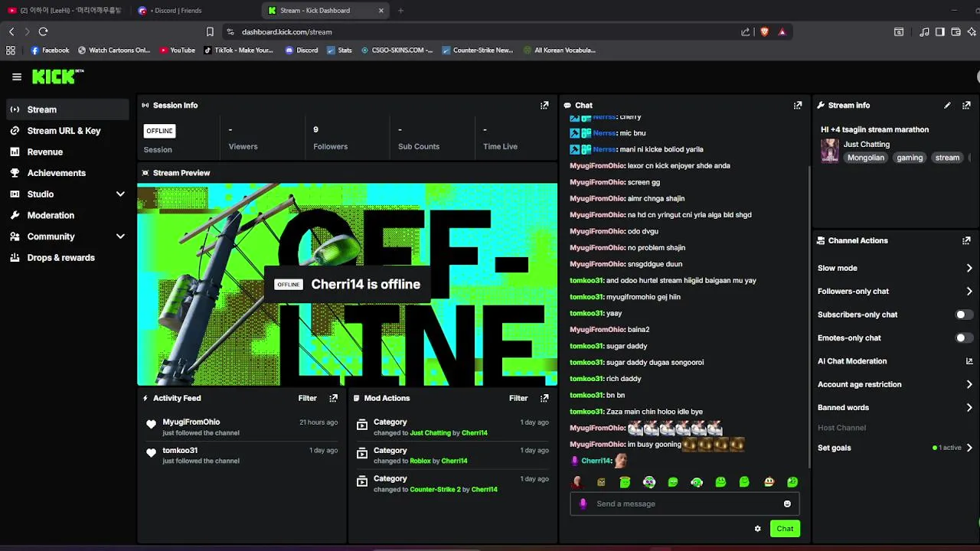This screenshot has height=551, width=980.
Task: Open Banned words options arrow
Action: coord(969,408)
